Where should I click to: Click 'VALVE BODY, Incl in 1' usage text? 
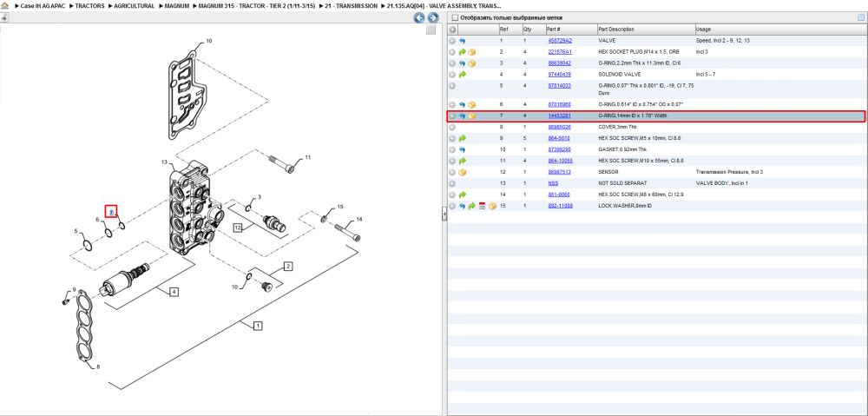click(x=721, y=183)
